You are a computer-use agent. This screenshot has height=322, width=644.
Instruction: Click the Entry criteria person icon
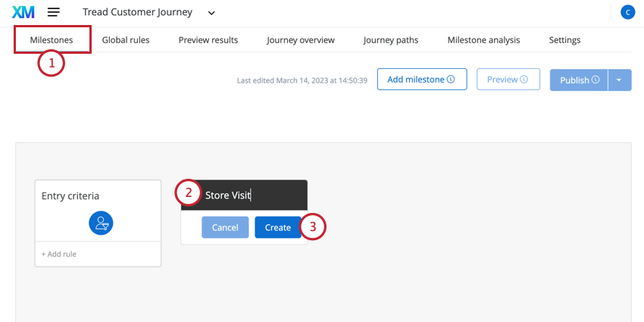coord(101,222)
